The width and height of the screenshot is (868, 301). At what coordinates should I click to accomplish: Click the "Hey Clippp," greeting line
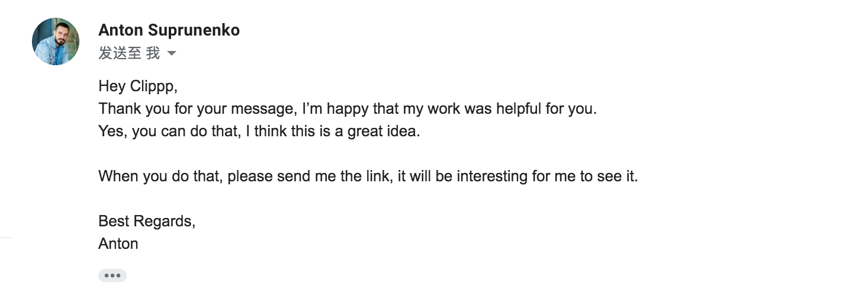pyautogui.click(x=138, y=87)
